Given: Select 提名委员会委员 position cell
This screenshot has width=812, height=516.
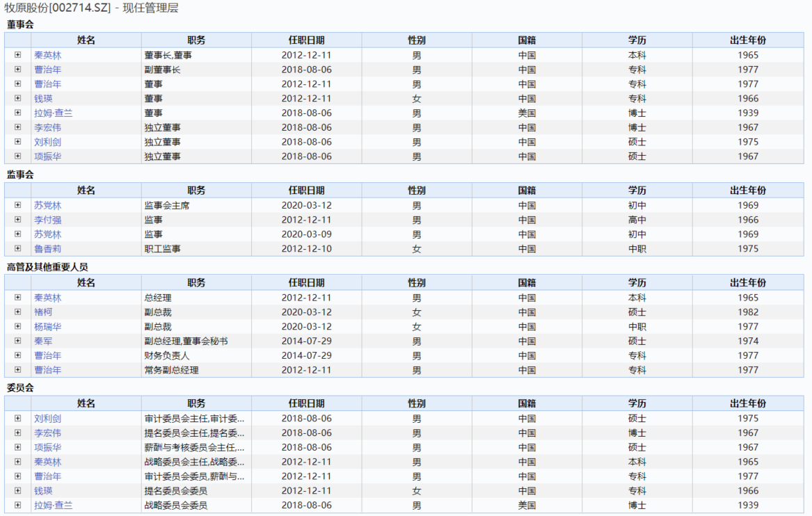Looking at the screenshot, I should pos(196,491).
